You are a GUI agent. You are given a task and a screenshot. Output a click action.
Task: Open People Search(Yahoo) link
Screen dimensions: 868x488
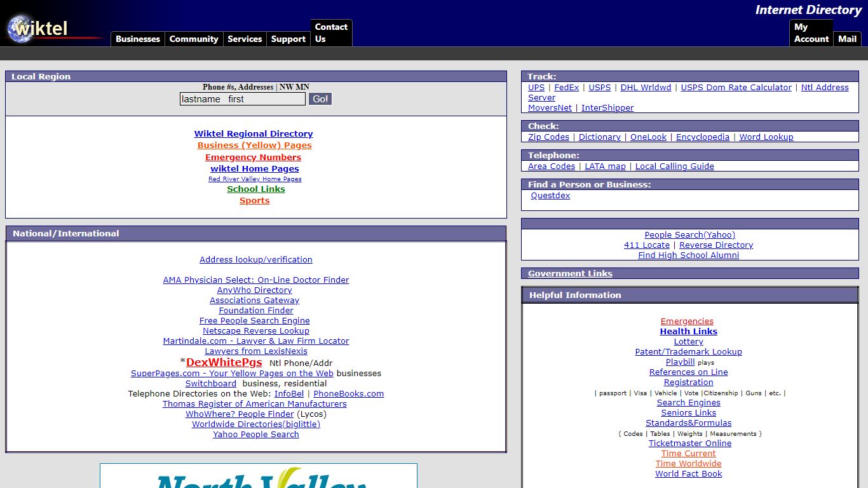coord(690,235)
